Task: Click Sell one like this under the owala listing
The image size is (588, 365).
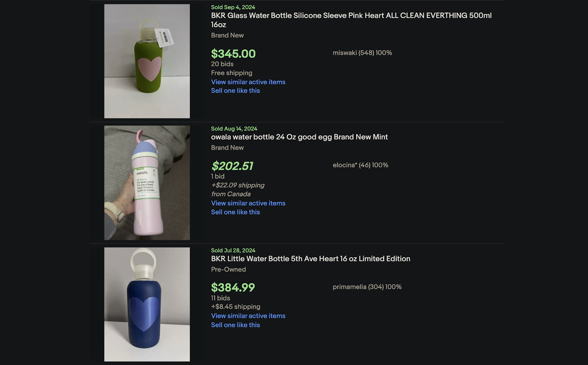Action: click(x=235, y=212)
